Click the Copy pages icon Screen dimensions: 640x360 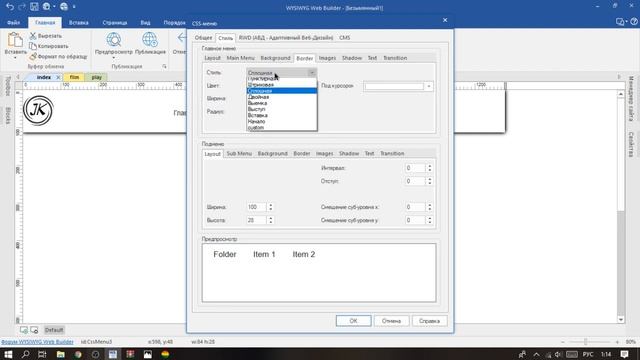(33, 46)
